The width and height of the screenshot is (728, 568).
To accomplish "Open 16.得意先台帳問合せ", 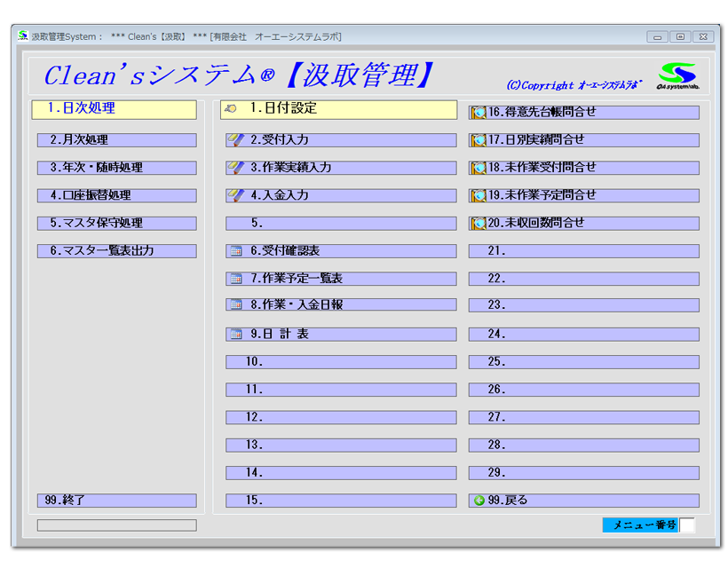I will click(x=584, y=113).
